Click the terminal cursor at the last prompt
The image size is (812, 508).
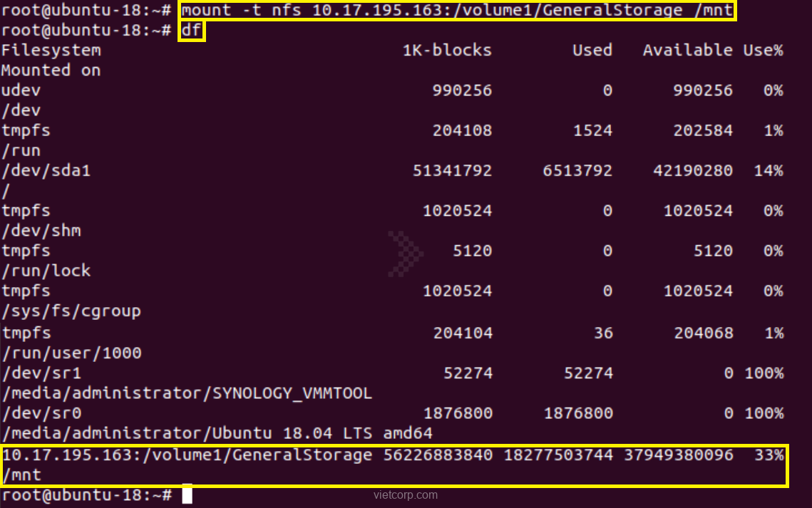pos(187,494)
